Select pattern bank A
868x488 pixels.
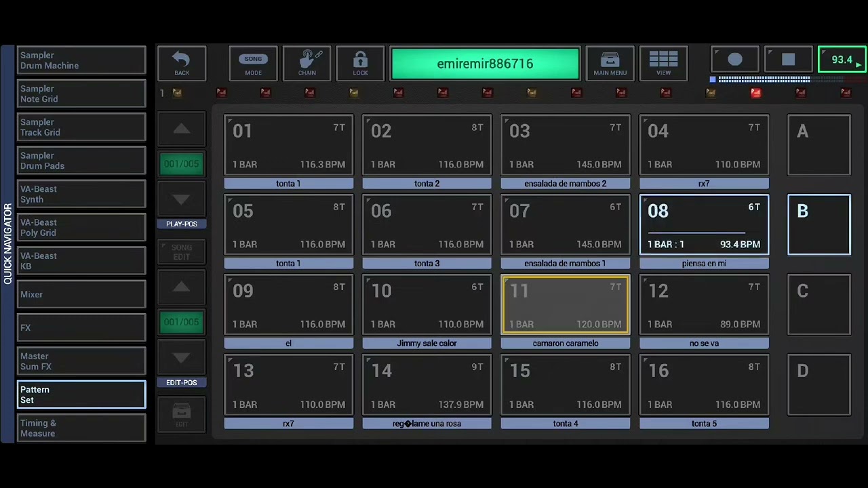click(x=818, y=145)
